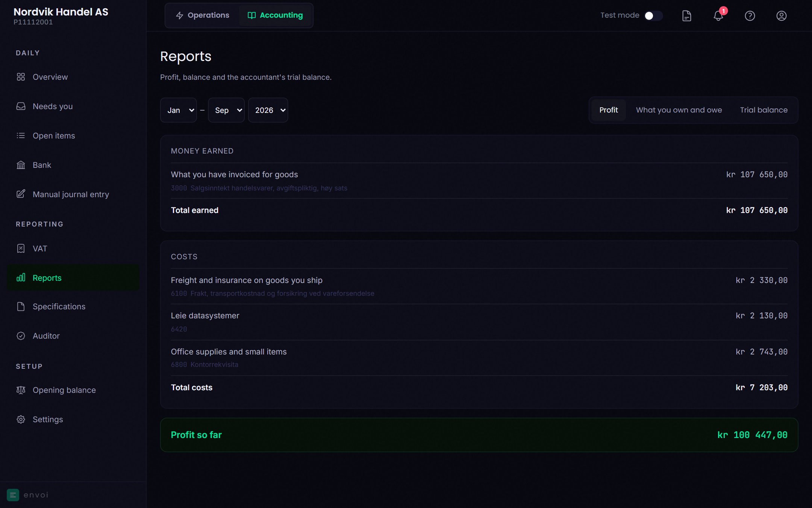Select What you own and owe tab

pyautogui.click(x=679, y=110)
